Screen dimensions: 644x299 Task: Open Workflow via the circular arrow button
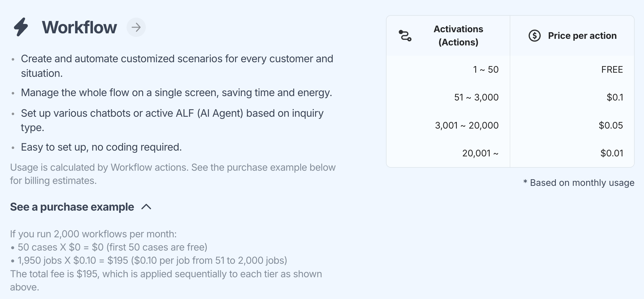click(x=136, y=27)
